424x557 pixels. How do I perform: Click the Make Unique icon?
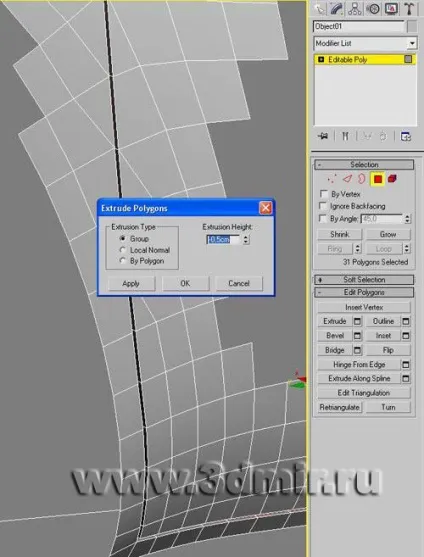point(366,136)
